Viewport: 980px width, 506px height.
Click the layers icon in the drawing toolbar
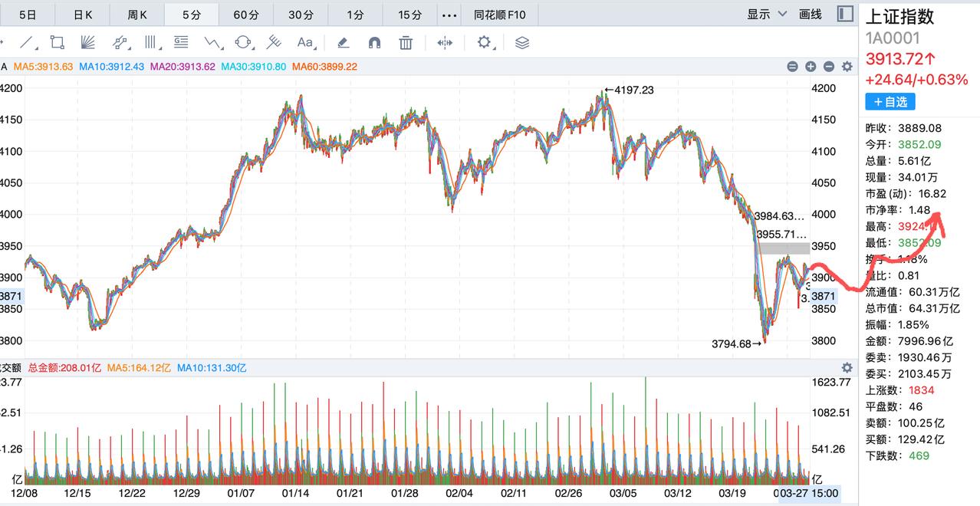point(522,44)
